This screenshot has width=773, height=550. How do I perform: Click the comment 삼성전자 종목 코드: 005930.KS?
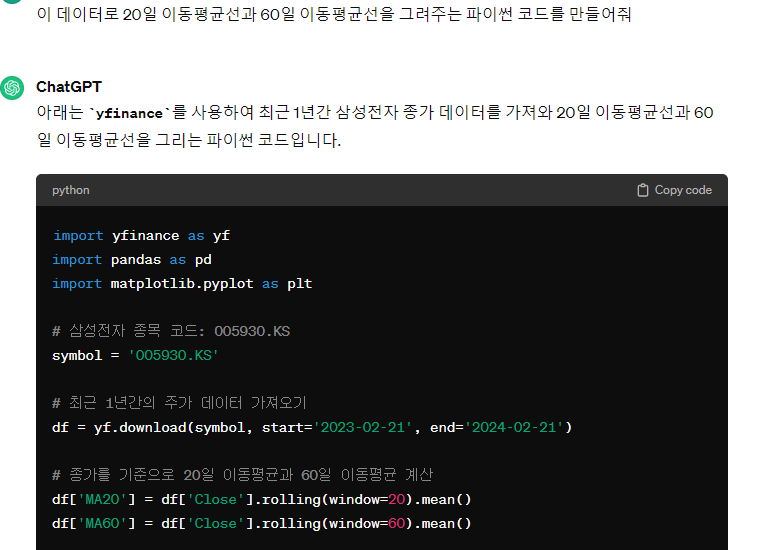pyautogui.click(x=171, y=331)
